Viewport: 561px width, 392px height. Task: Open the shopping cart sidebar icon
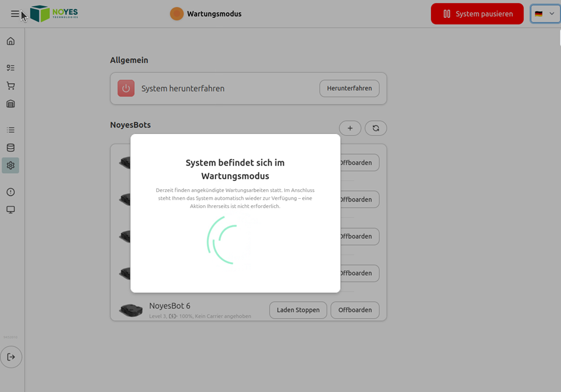pos(11,86)
